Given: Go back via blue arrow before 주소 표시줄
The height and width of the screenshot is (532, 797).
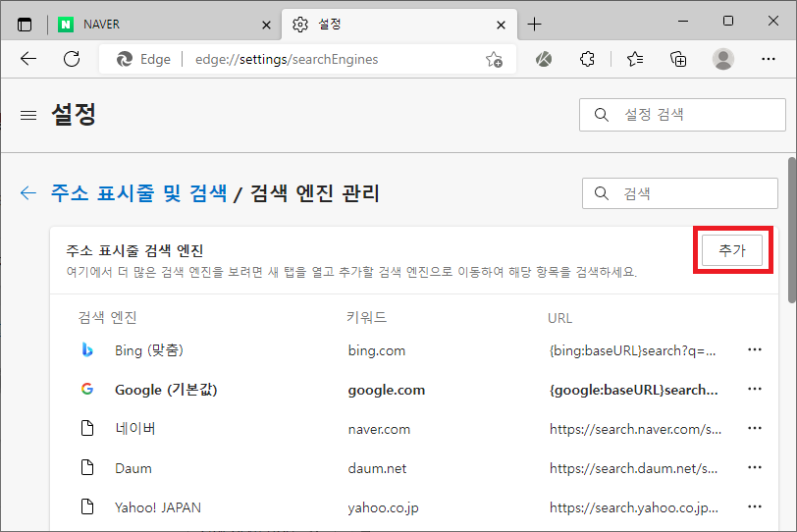Looking at the screenshot, I should point(27,192).
